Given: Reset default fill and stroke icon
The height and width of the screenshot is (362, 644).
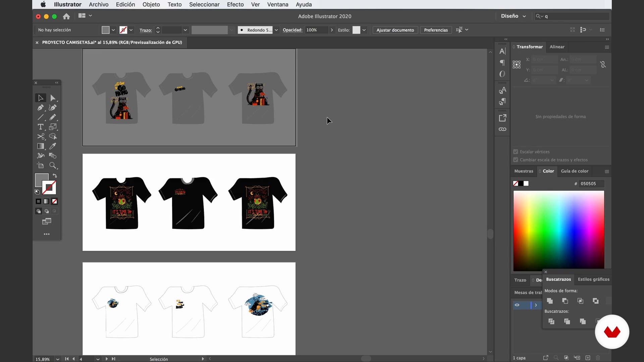Looking at the screenshot, I should coord(37,192).
